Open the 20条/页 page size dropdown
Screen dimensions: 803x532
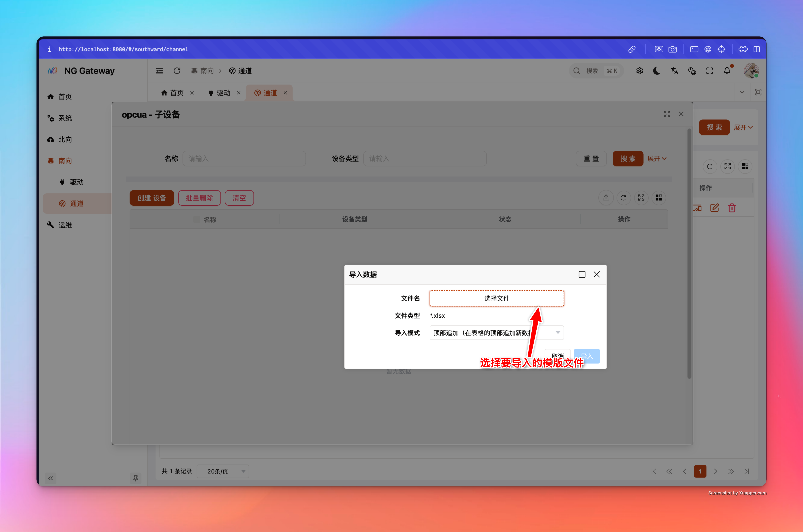[223, 471]
